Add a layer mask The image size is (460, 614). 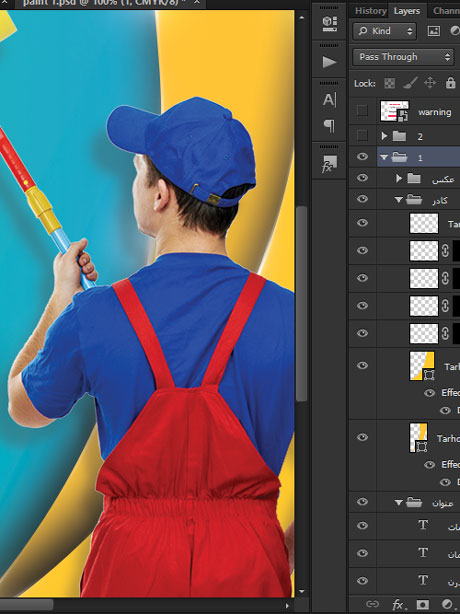click(x=422, y=605)
